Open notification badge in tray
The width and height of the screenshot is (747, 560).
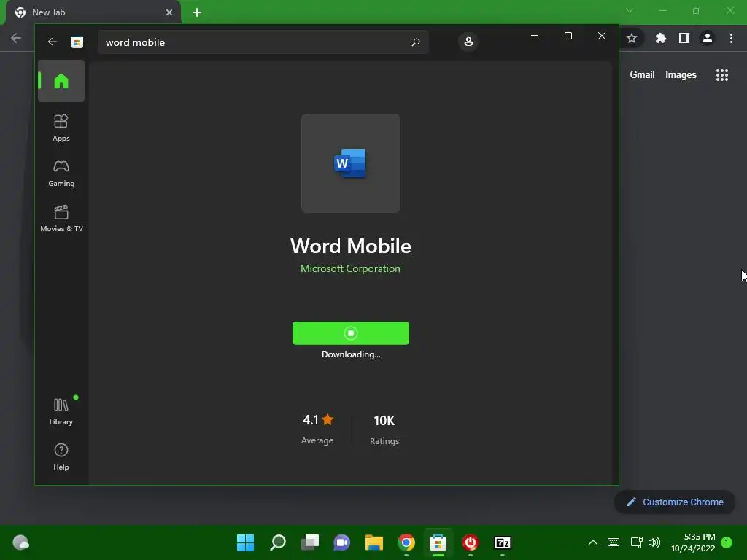tap(727, 542)
